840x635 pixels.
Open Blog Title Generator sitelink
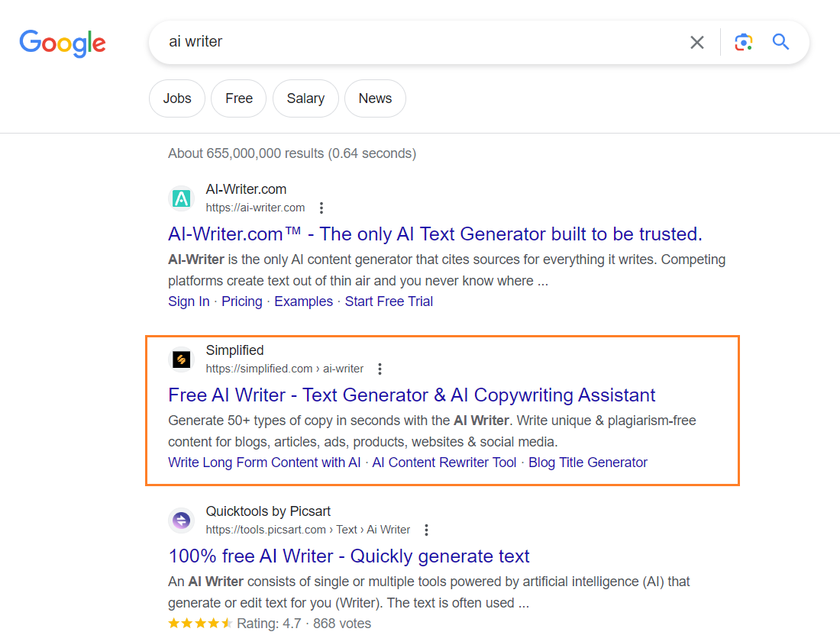588,463
